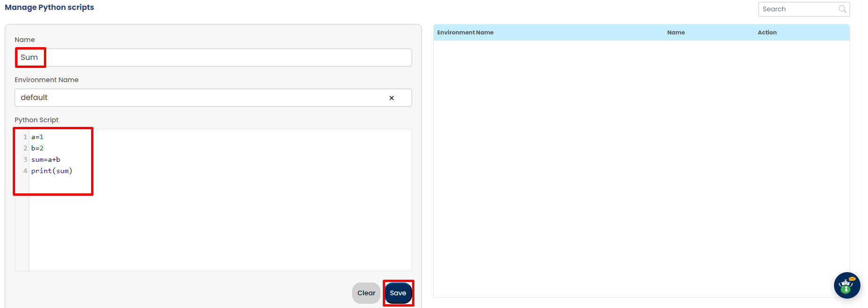
Task: Click the search magnifier icon
Action: coord(842,9)
